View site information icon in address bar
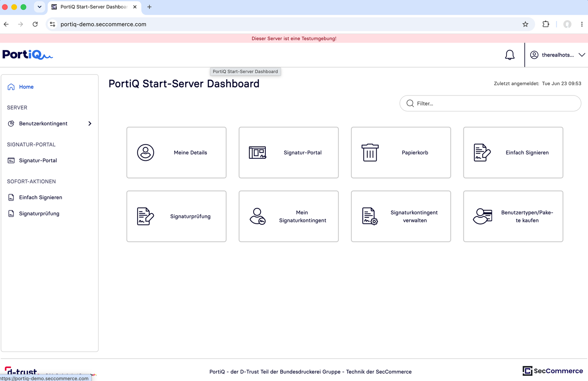The width and height of the screenshot is (588, 381). (53, 24)
